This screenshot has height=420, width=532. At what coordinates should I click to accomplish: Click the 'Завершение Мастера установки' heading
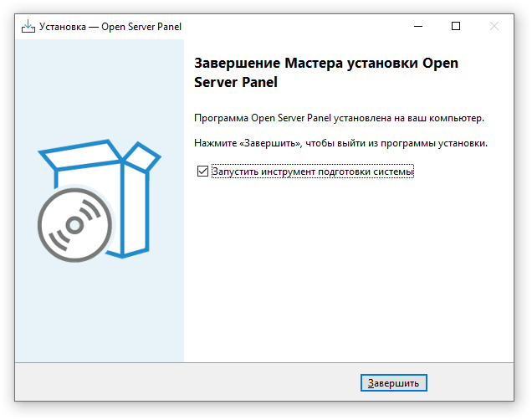tap(305, 63)
